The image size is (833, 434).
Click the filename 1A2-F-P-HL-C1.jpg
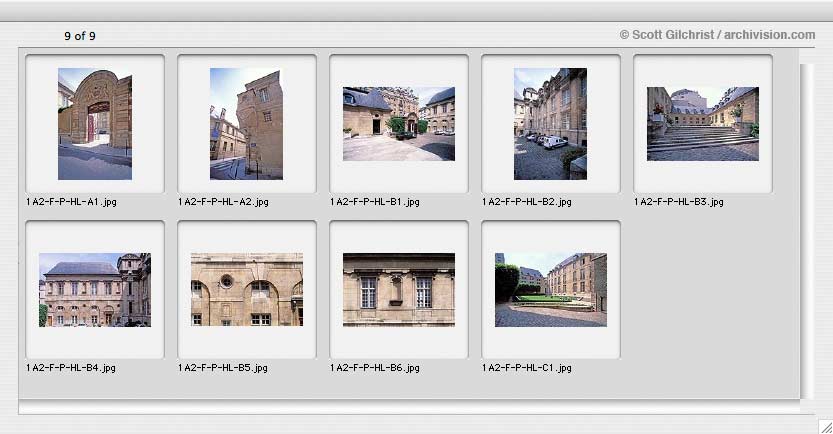click(x=526, y=368)
